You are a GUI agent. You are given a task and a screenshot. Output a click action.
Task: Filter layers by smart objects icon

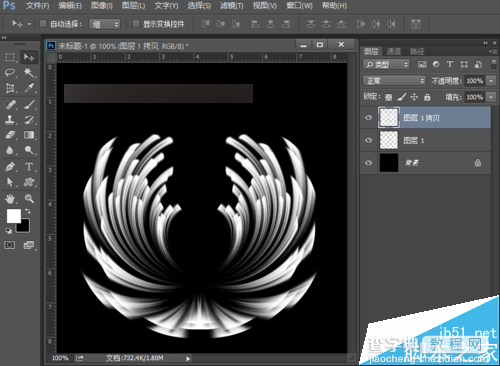pyautogui.click(x=478, y=64)
